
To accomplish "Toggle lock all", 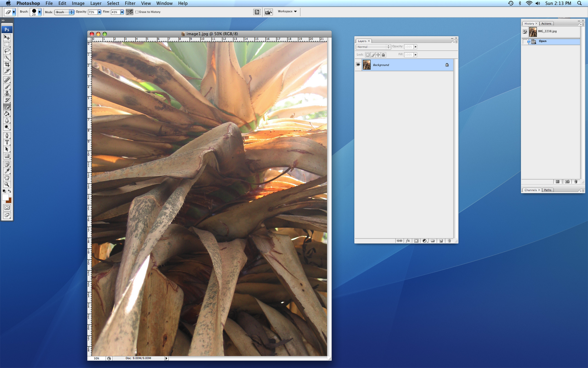I will coord(383,55).
